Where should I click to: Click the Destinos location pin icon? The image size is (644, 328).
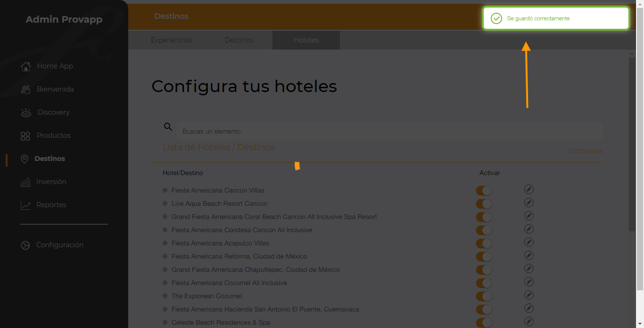click(25, 159)
